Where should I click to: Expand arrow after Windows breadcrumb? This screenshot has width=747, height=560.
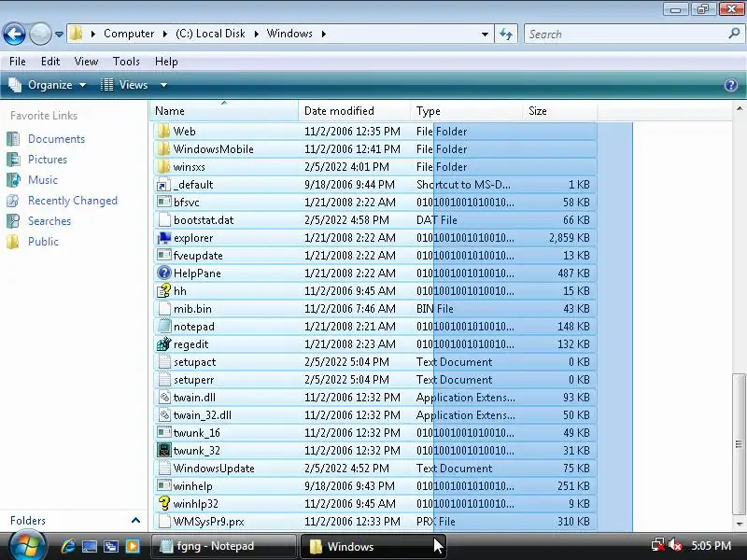point(323,35)
